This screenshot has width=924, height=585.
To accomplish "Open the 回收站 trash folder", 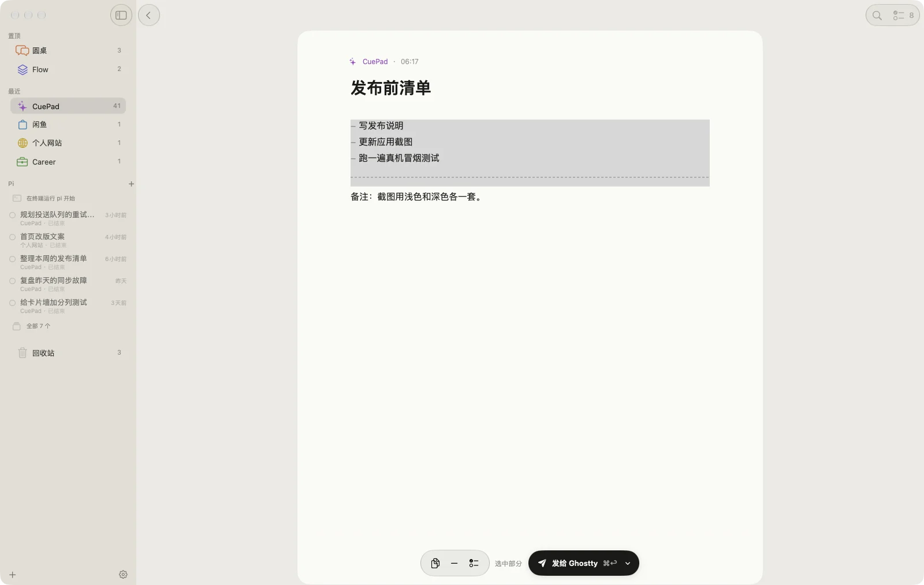I will click(x=68, y=353).
